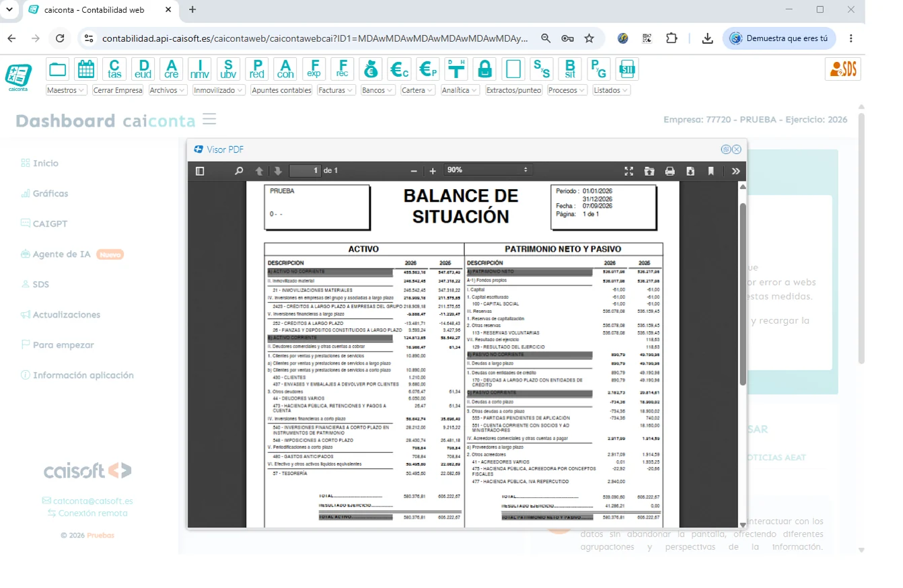
Task: Expand the Archivos dropdown menu
Action: point(168,90)
